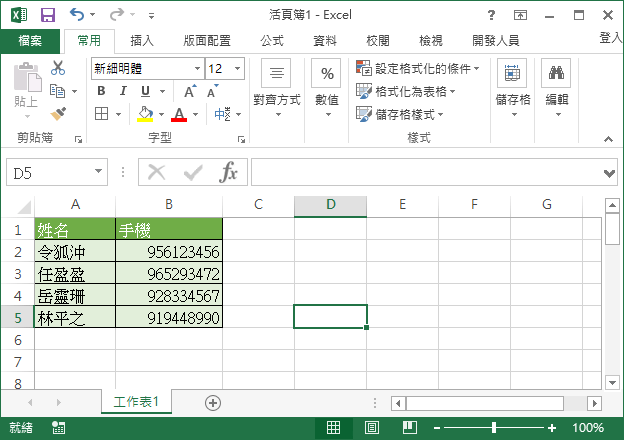Select cell containing 令狐沖
Viewport: 624px width, 440px height.
click(75, 252)
